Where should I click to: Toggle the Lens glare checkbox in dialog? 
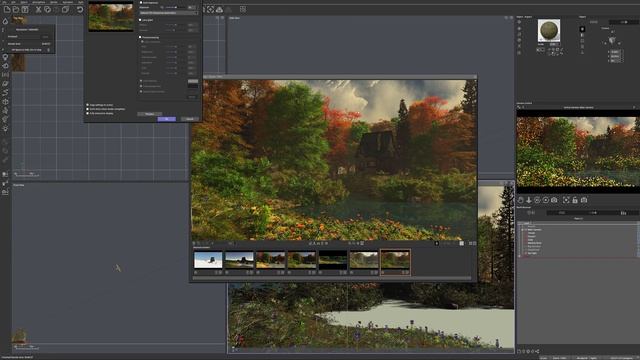tap(140, 20)
